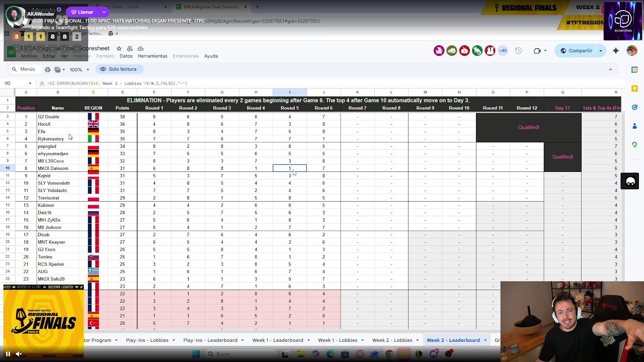
Task: Open Google Chrome from the taskbar
Action: [x=389, y=354]
